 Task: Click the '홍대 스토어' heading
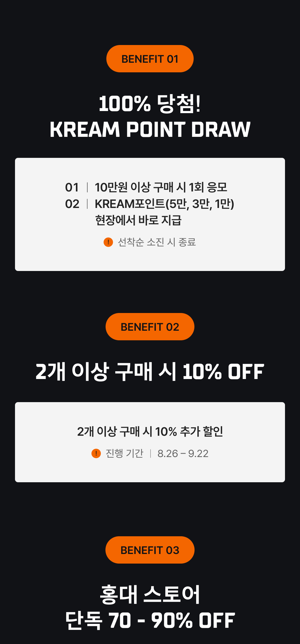150,594
